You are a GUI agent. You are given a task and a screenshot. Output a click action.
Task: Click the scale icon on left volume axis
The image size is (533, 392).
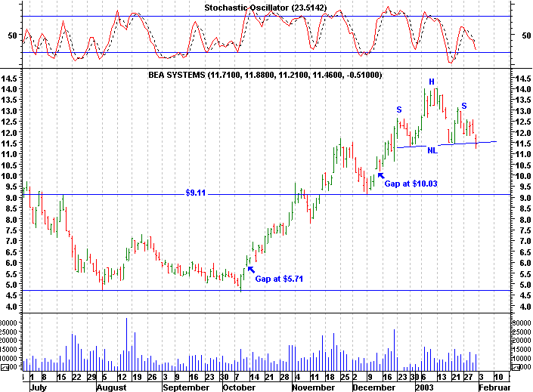(x=4, y=367)
